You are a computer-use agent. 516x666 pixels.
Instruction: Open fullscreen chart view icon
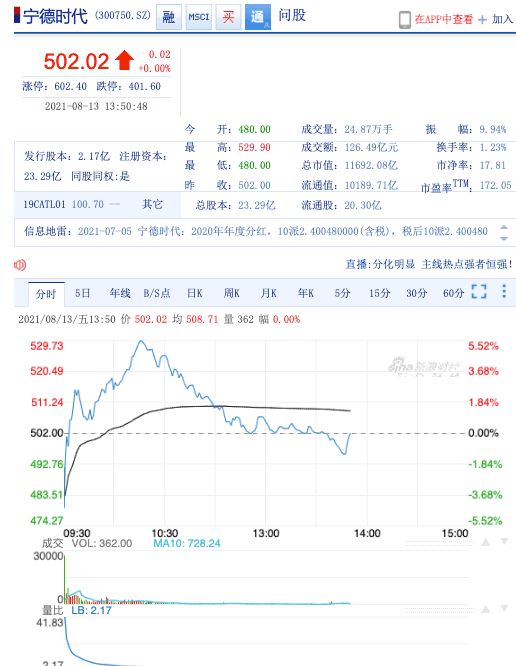click(x=479, y=291)
